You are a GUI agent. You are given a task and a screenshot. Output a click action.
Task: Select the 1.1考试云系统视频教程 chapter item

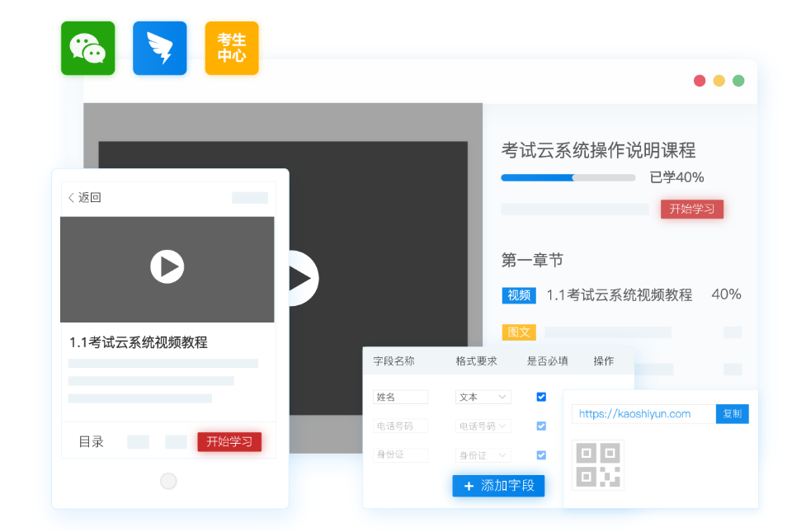click(x=619, y=295)
